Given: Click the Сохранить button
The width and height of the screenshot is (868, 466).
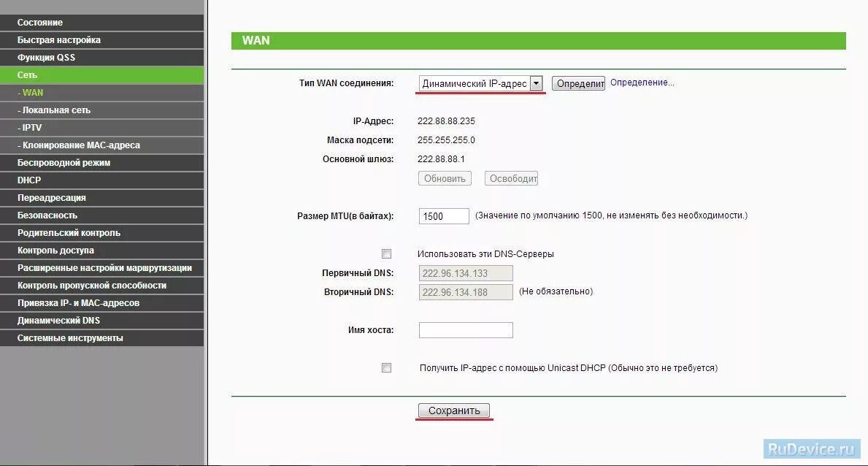Looking at the screenshot, I should tap(454, 410).
